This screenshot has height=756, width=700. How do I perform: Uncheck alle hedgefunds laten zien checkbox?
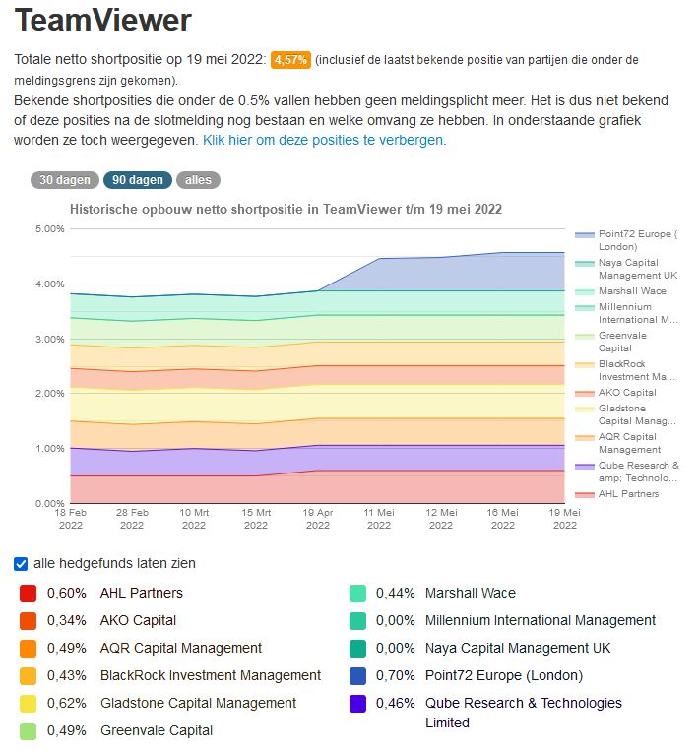[21, 564]
